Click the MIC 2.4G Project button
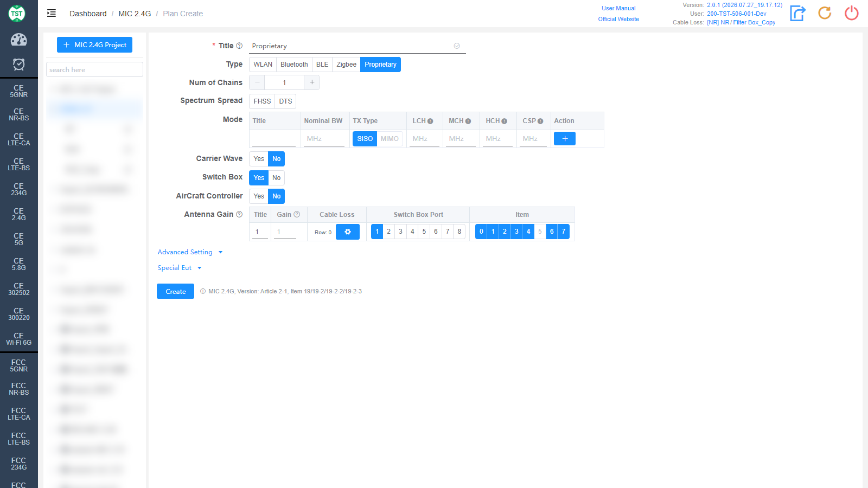Viewport: 868px width, 488px height. click(x=95, y=44)
